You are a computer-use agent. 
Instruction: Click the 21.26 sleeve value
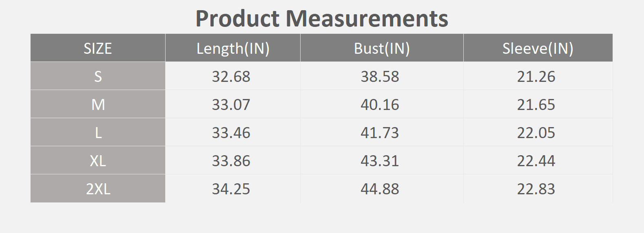[x=536, y=77]
